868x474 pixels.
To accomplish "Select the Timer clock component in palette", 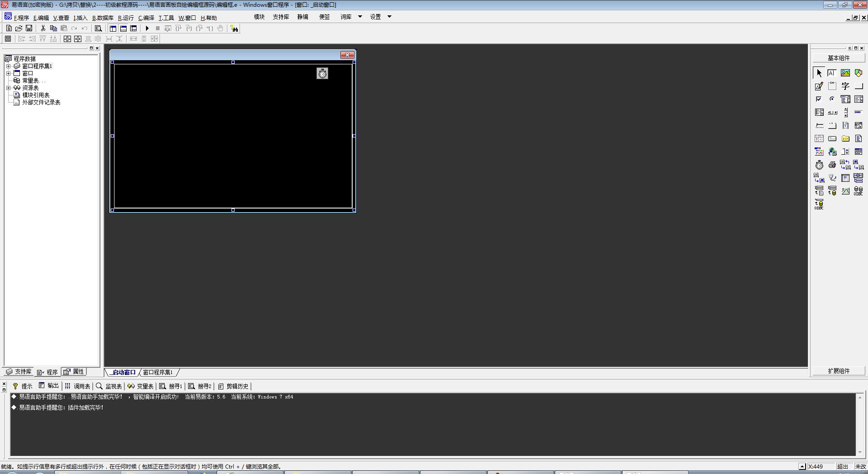I will (x=819, y=165).
